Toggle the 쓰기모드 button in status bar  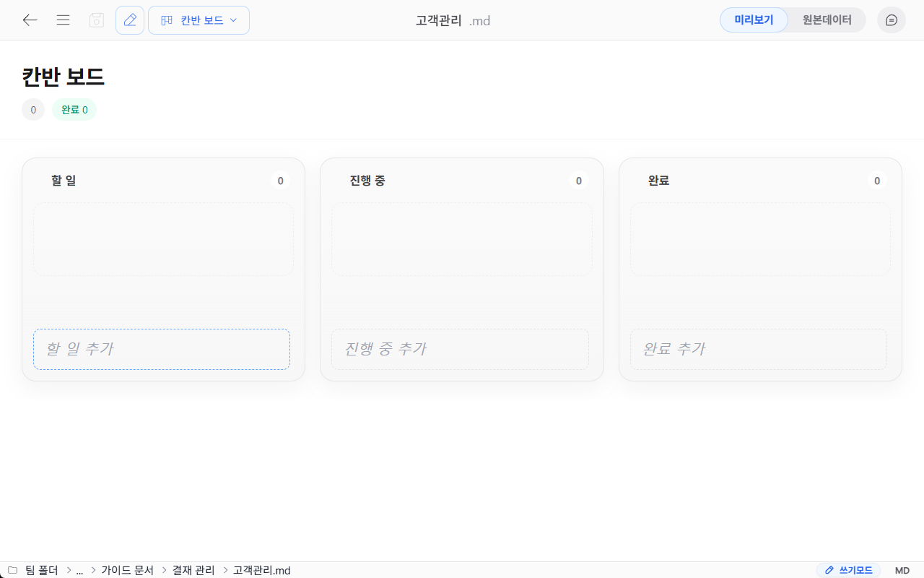pos(849,570)
